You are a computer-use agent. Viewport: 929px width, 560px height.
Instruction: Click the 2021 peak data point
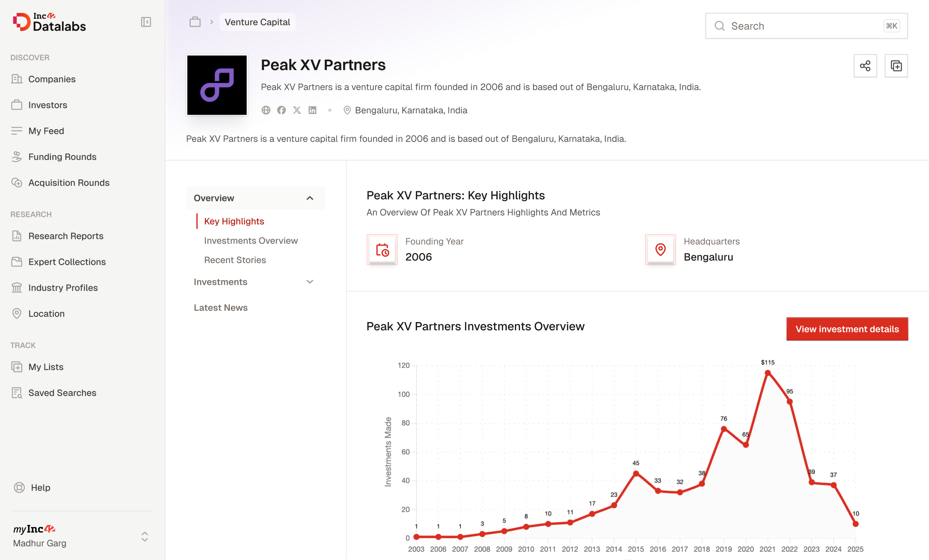tap(768, 373)
